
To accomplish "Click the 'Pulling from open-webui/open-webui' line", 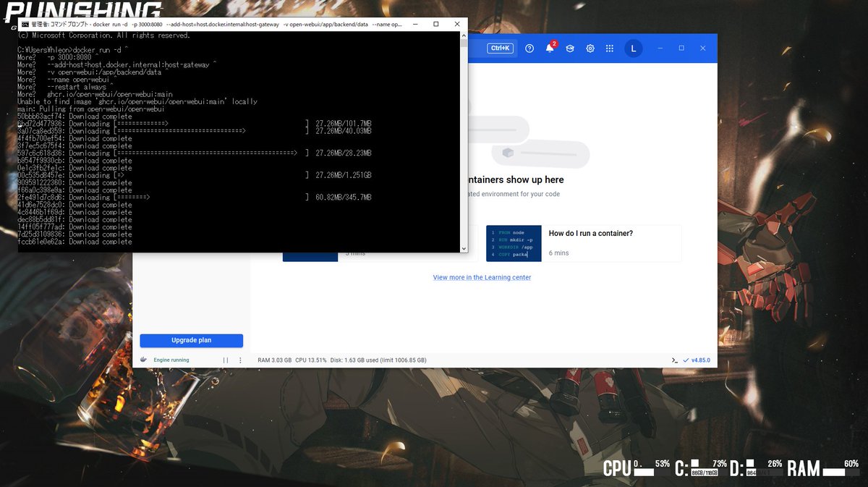I will point(91,109).
